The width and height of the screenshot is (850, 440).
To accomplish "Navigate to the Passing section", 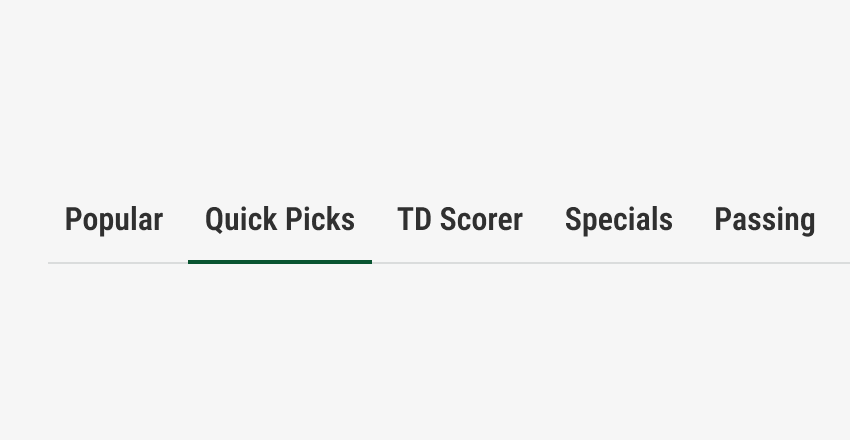I will coord(765,220).
